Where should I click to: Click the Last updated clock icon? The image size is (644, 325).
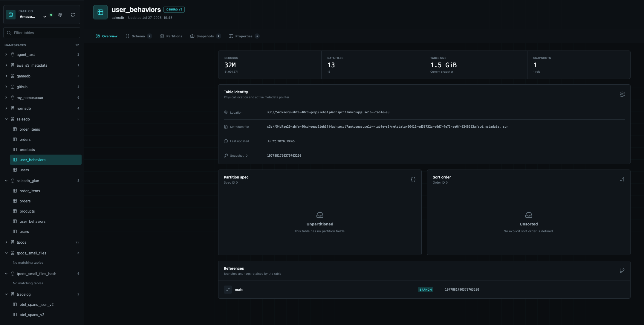226,141
